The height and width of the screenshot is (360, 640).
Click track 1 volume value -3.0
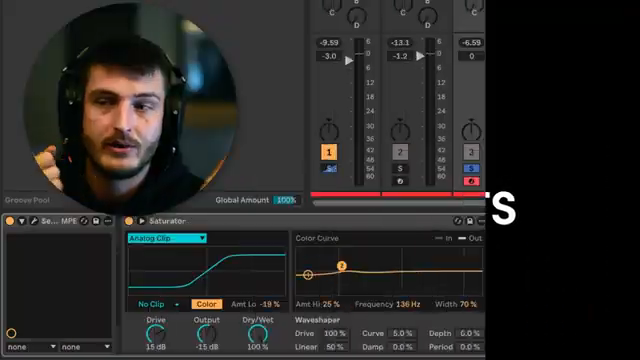(329, 56)
